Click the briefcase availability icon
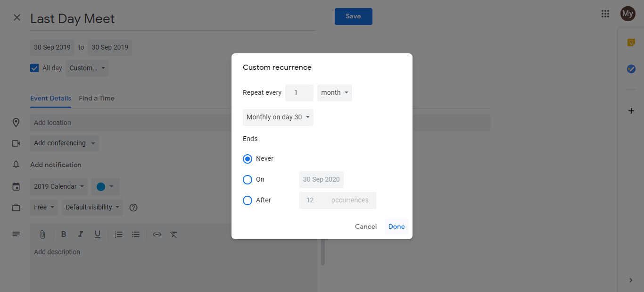 point(16,207)
